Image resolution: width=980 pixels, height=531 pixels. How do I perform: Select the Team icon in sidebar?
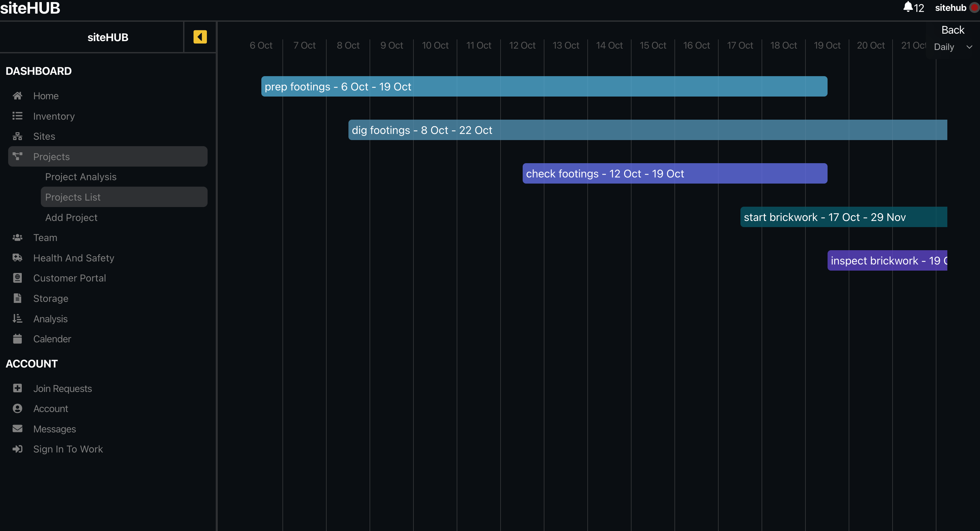(x=17, y=237)
